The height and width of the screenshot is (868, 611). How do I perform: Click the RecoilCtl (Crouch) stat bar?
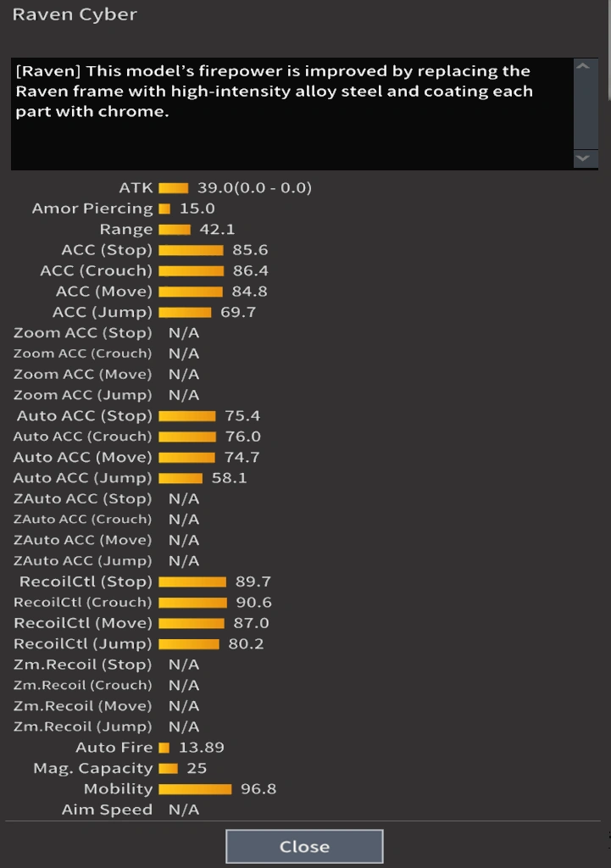pyautogui.click(x=192, y=603)
